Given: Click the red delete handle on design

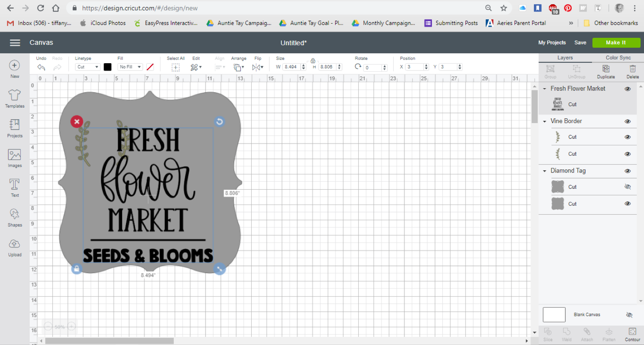Looking at the screenshot, I should (x=77, y=122).
